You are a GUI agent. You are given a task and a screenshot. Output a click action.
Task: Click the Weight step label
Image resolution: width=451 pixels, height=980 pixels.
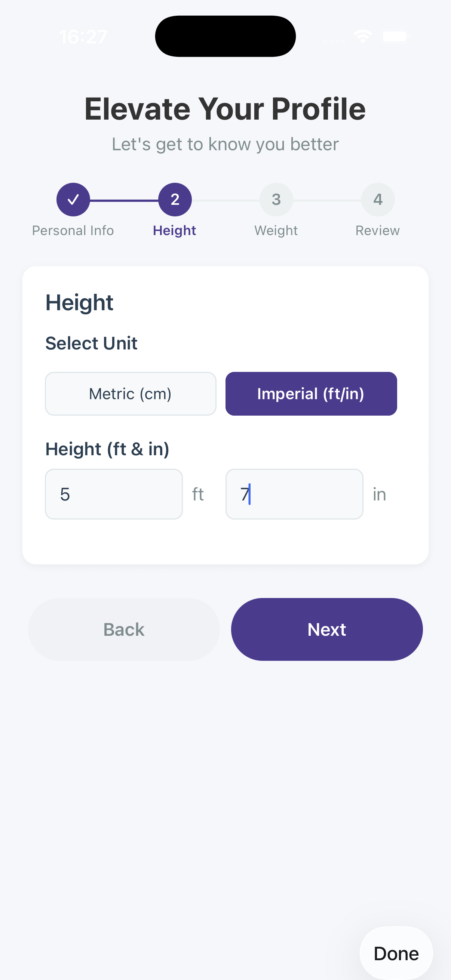[x=276, y=230]
